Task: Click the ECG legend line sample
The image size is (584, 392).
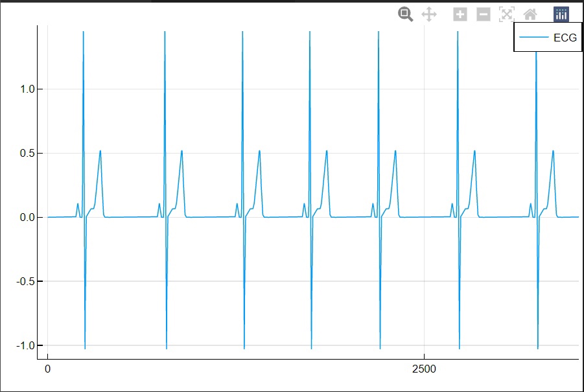Action: click(x=533, y=37)
